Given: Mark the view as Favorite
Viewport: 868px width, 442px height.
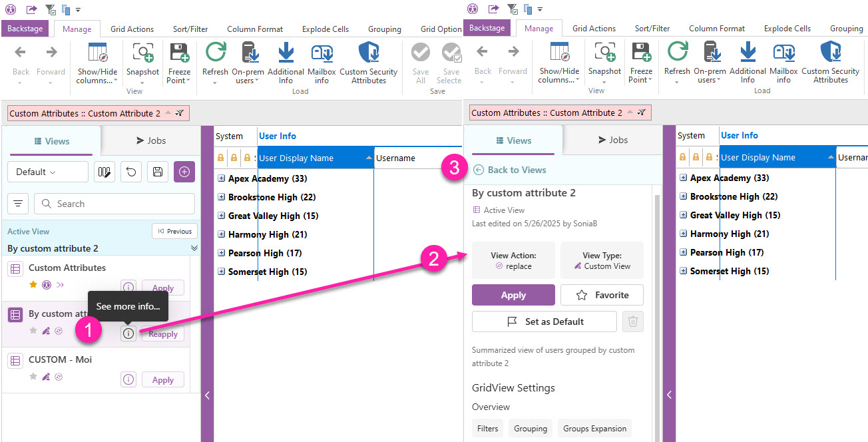Looking at the screenshot, I should 602,295.
